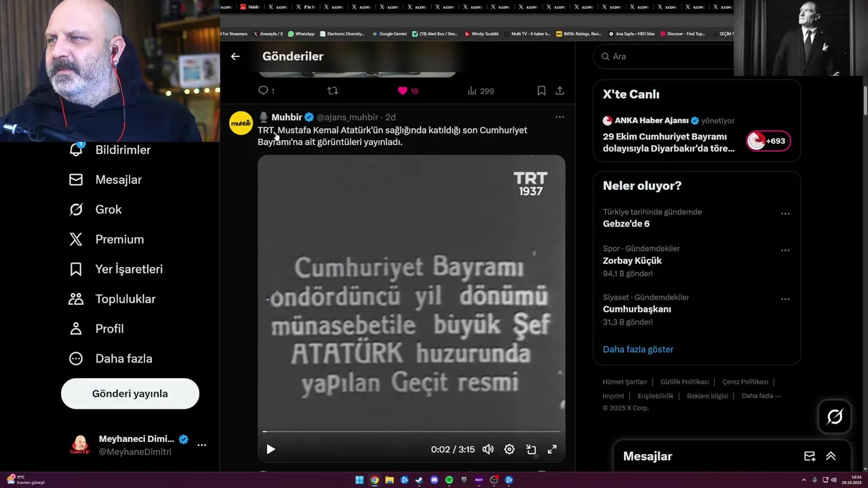Open Chrome from the taskbar
The image size is (868, 488).
374,481
